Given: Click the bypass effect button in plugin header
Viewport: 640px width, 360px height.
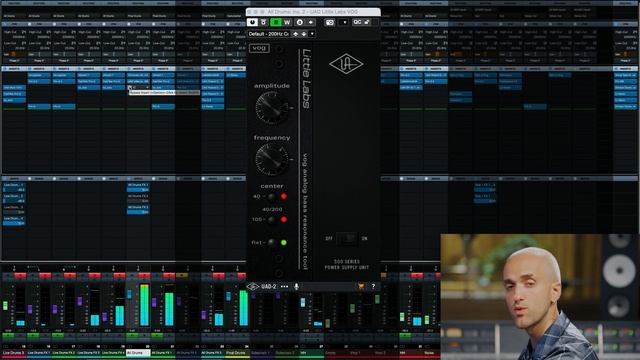Looking at the screenshot, I should pos(264,22).
